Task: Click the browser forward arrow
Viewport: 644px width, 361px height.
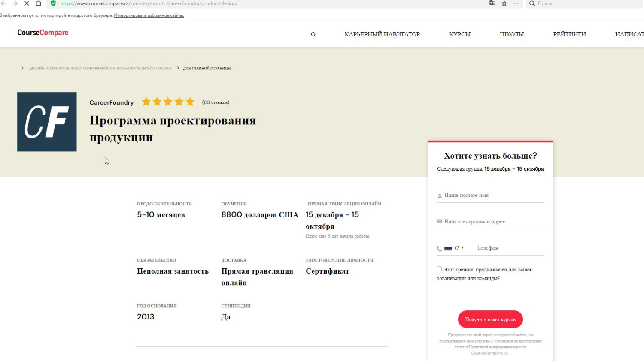Action: [15, 3]
